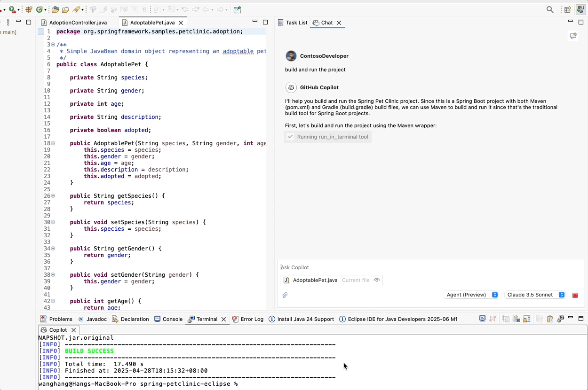Open a new Terminal with the monitor icon
588x390 pixels.
pos(482,319)
